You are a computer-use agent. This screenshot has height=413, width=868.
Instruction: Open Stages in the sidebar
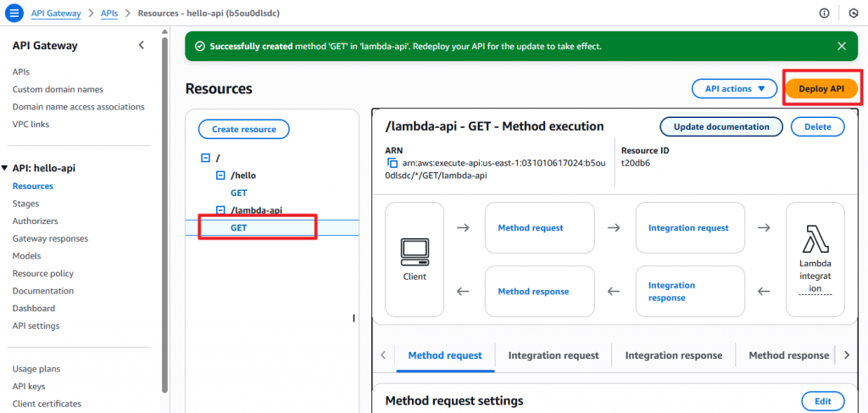(25, 204)
